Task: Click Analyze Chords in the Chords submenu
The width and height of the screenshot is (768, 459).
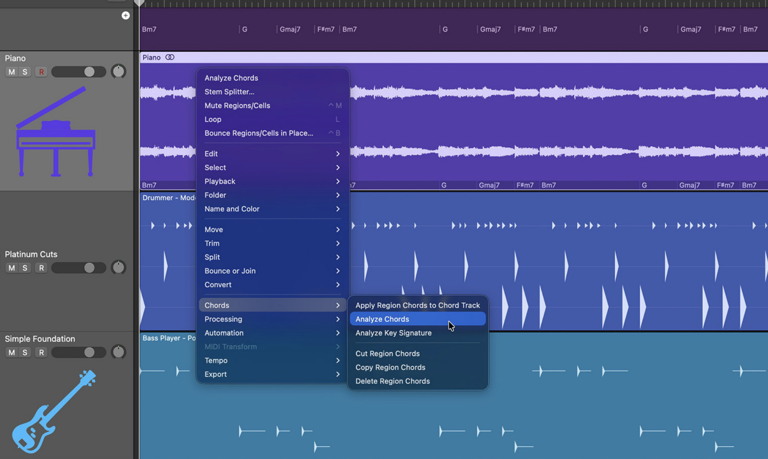Action: coord(418,319)
